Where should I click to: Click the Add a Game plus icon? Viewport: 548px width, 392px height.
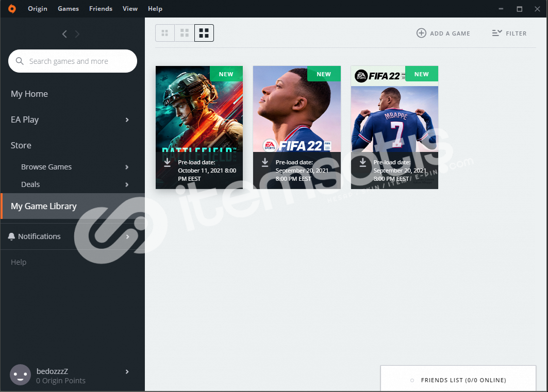(422, 33)
